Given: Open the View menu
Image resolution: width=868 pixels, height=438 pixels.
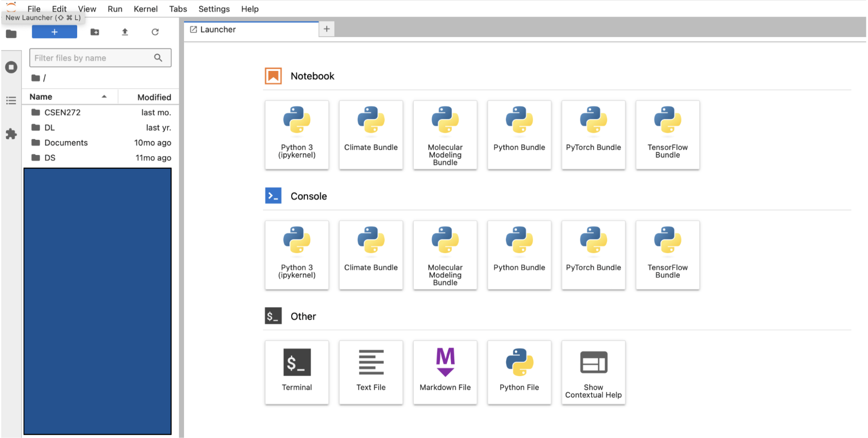Looking at the screenshot, I should coord(87,9).
